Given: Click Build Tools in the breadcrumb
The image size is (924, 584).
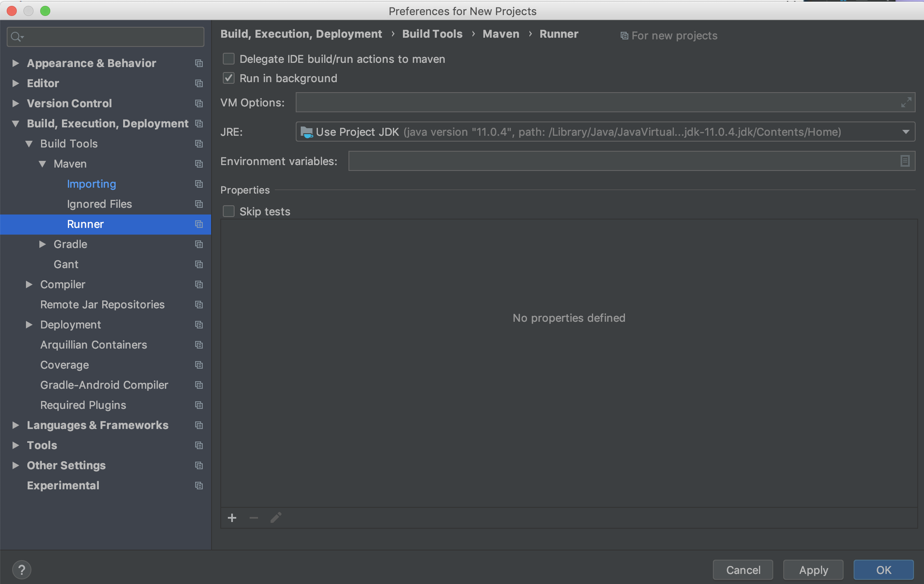Looking at the screenshot, I should tap(432, 34).
